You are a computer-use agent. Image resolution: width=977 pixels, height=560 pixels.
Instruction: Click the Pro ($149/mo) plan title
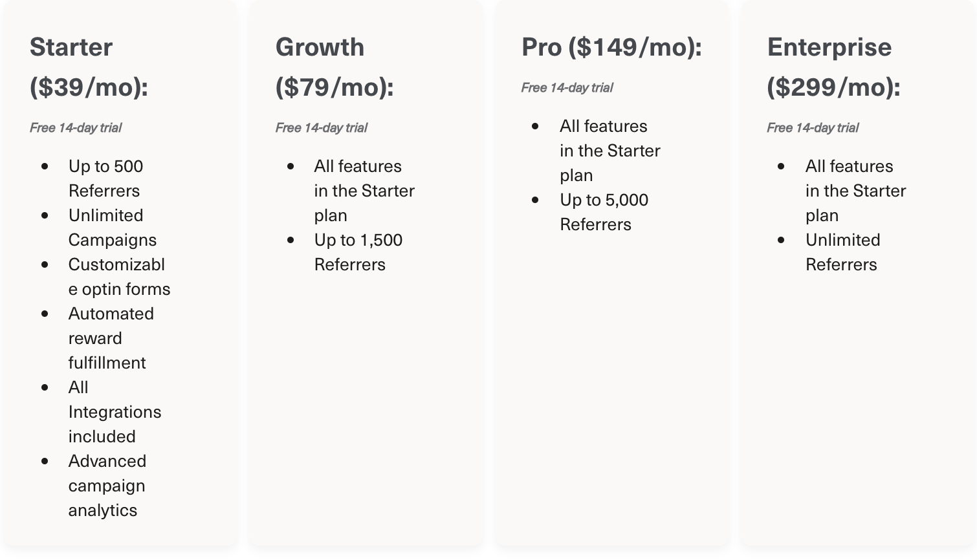pos(611,47)
